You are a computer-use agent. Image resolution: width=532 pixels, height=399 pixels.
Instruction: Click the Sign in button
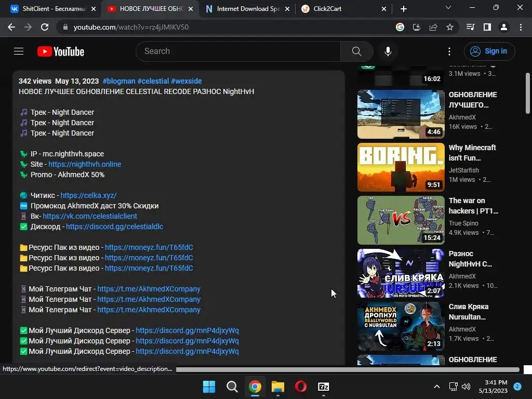(x=489, y=51)
